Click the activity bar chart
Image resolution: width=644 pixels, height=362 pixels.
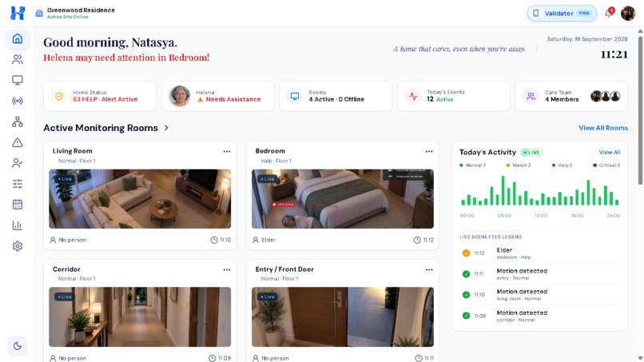(539, 191)
